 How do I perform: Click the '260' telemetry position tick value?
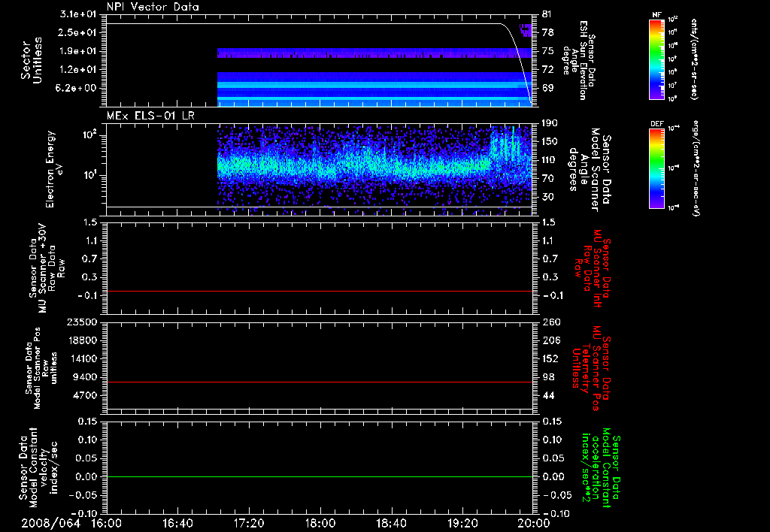pyautogui.click(x=550, y=322)
